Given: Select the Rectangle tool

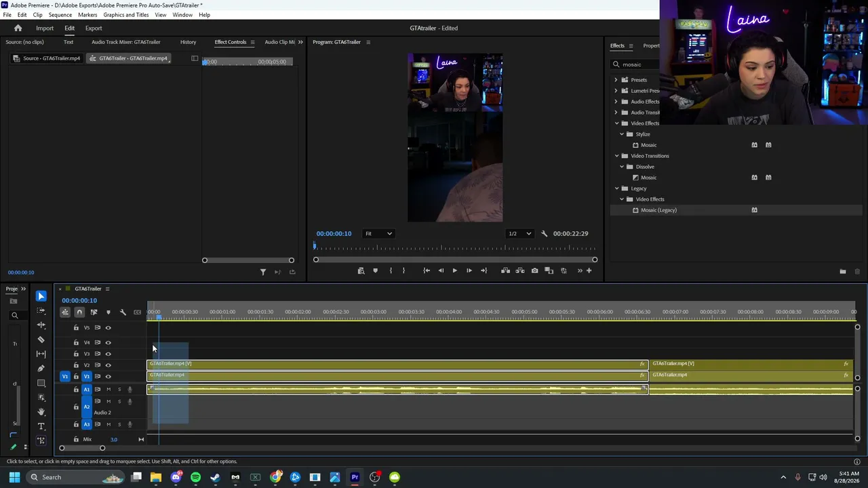Looking at the screenshot, I should pyautogui.click(x=41, y=383).
